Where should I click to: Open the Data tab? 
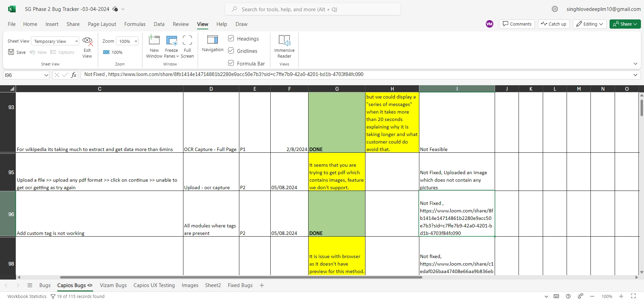[x=159, y=24]
